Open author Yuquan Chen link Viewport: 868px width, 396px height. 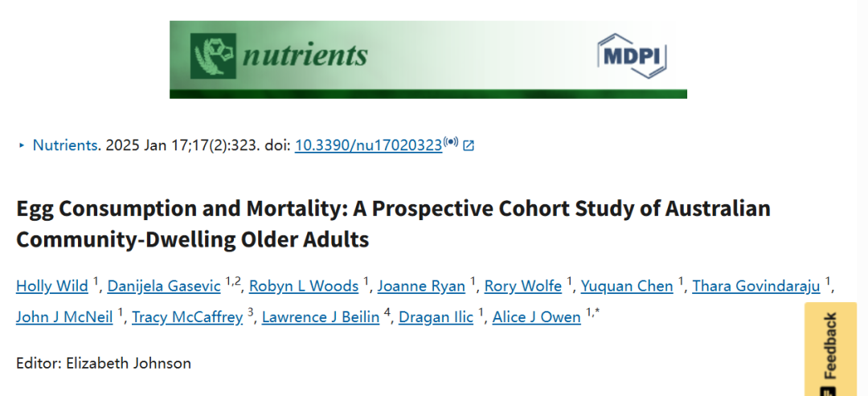click(x=627, y=286)
